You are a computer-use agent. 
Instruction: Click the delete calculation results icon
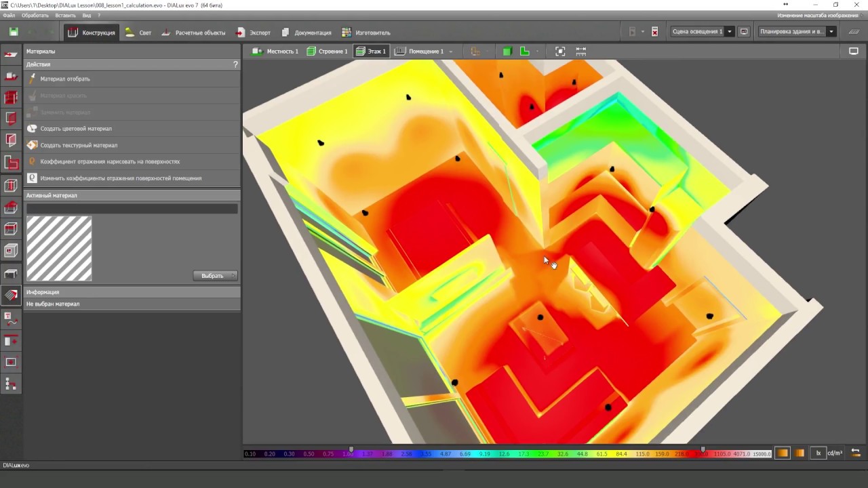[654, 32]
